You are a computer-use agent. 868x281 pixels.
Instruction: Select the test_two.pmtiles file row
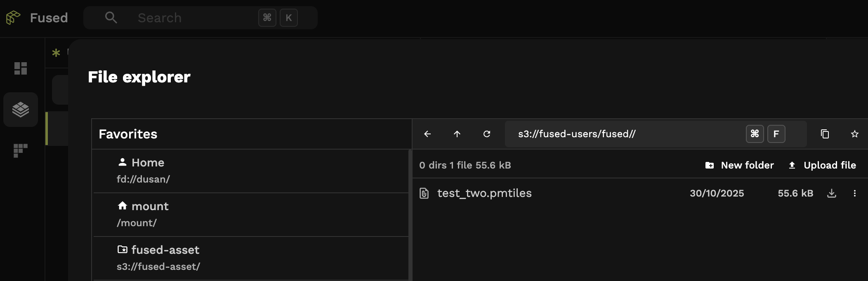pos(484,193)
